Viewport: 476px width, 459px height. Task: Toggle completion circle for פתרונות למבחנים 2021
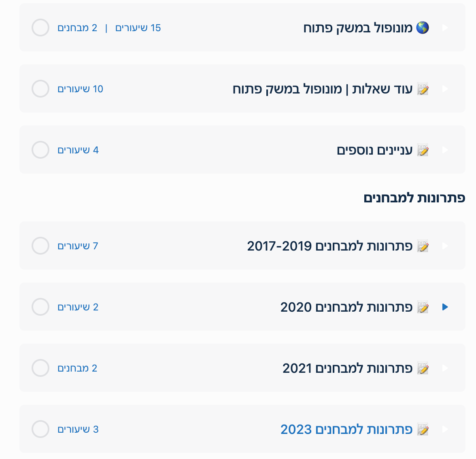tap(40, 368)
